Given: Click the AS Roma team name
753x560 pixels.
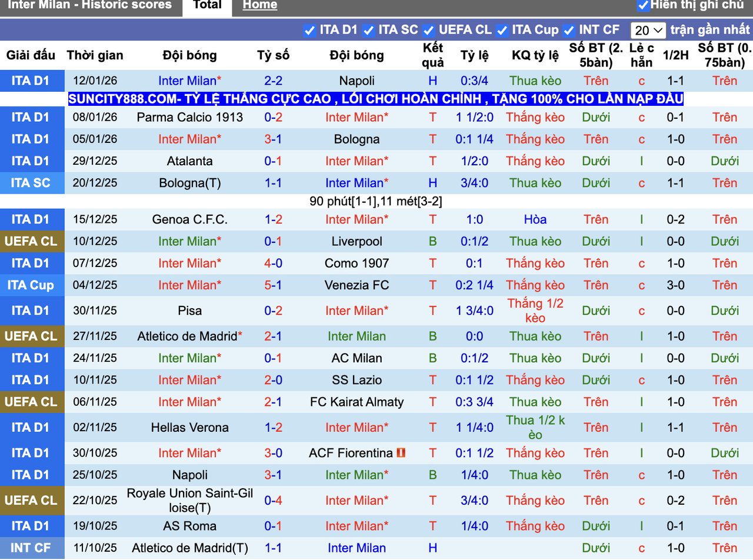Looking at the screenshot, I should tap(190, 526).
